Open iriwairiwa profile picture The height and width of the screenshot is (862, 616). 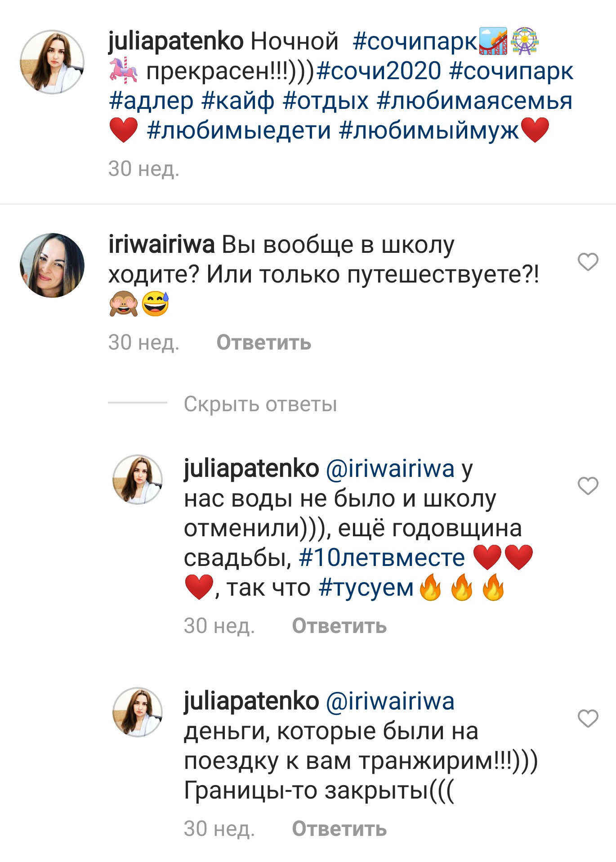coord(52,265)
